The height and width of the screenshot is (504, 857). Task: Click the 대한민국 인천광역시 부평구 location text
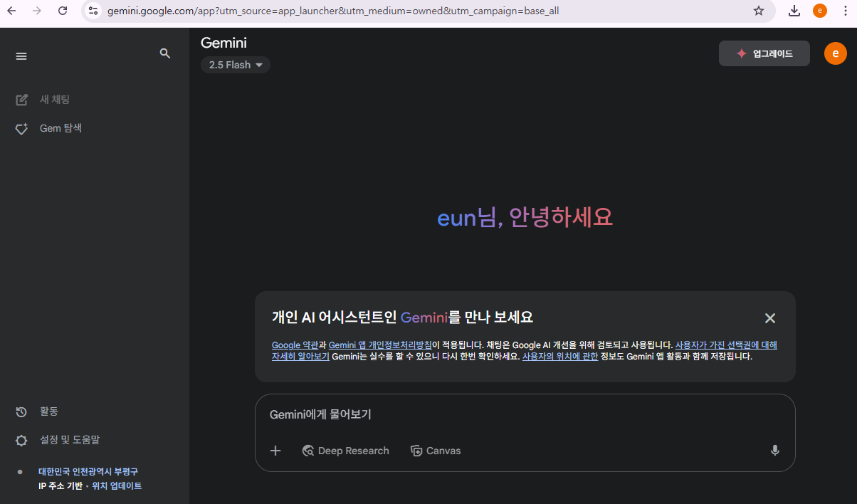pyautogui.click(x=88, y=471)
